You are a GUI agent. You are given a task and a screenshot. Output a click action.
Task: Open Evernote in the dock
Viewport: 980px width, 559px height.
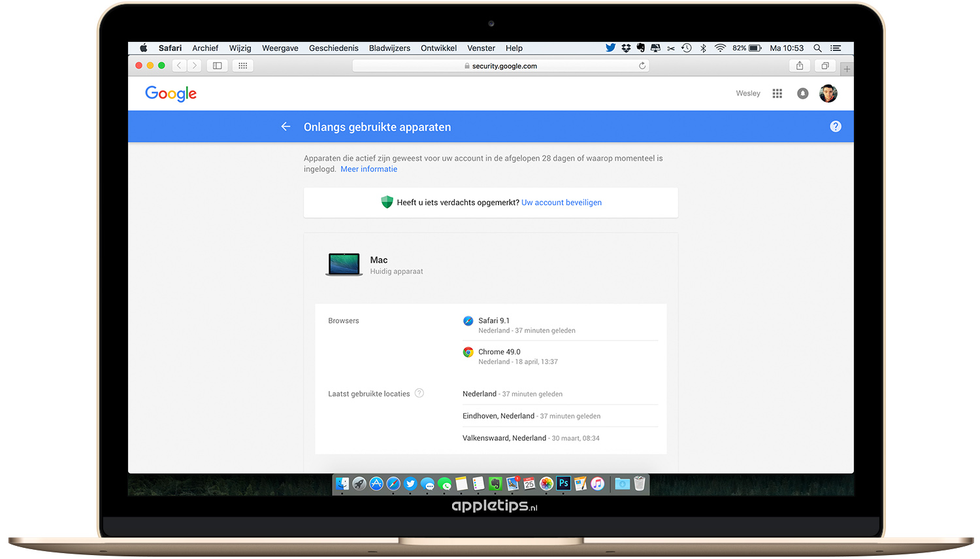point(495,483)
